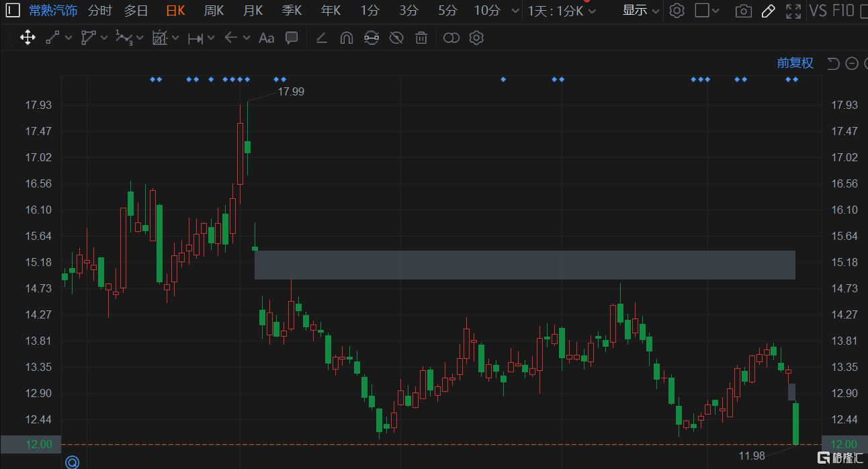Screen dimensions: 868x469
Task: Open drawing tool settings gear
Action: [x=476, y=38]
